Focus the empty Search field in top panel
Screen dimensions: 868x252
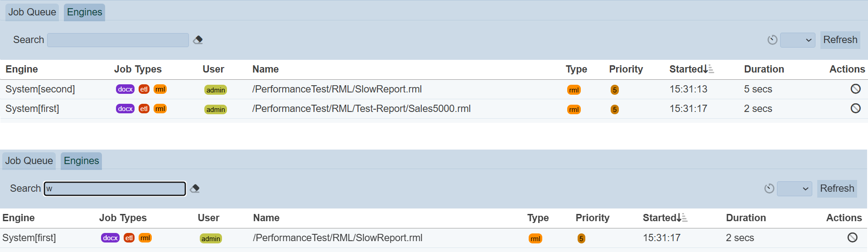click(118, 40)
